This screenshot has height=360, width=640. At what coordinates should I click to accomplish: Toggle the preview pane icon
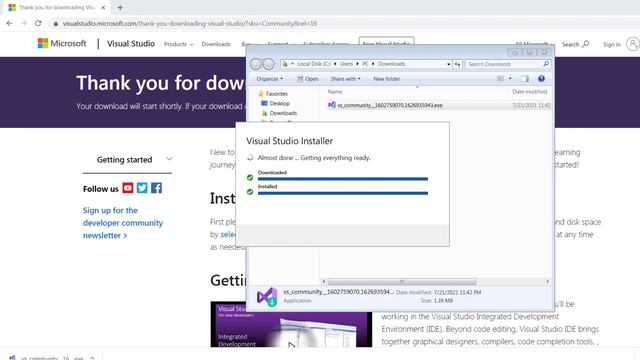point(525,79)
